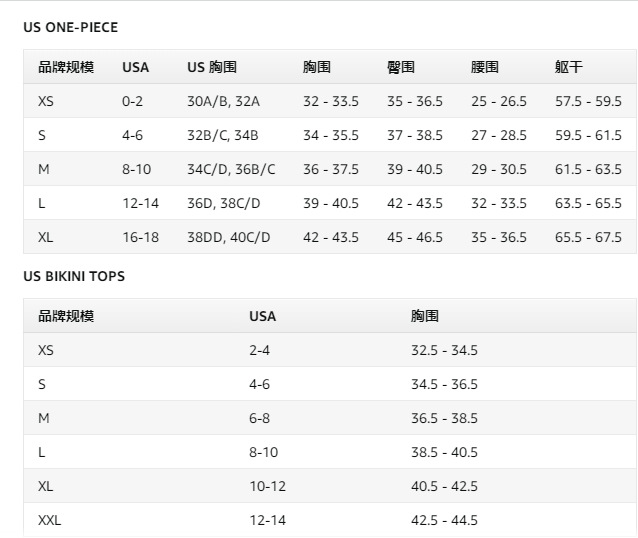Select the 38DD, 40C/D bra size cell
638x538 pixels.
(228, 237)
